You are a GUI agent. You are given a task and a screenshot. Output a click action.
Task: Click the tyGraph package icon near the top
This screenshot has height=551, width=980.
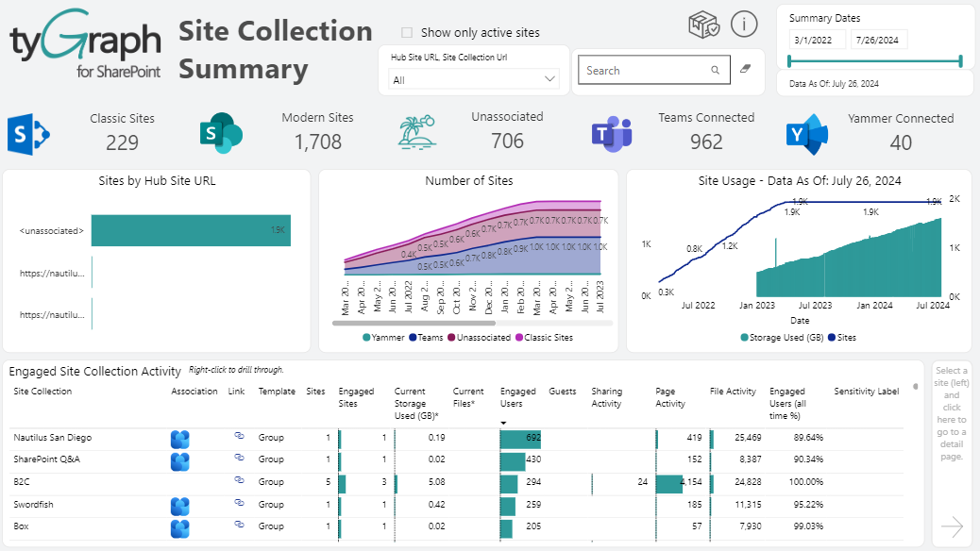701,25
